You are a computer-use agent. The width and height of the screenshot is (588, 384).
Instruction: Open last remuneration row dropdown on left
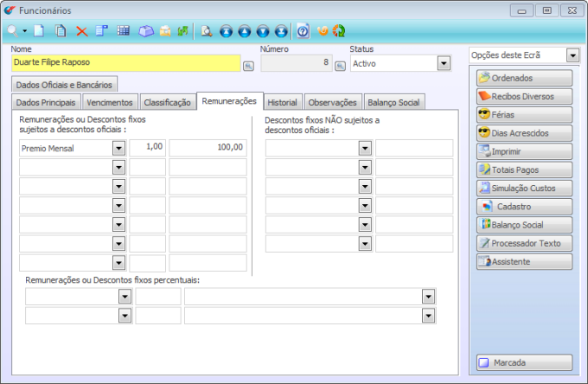pyautogui.click(x=118, y=263)
